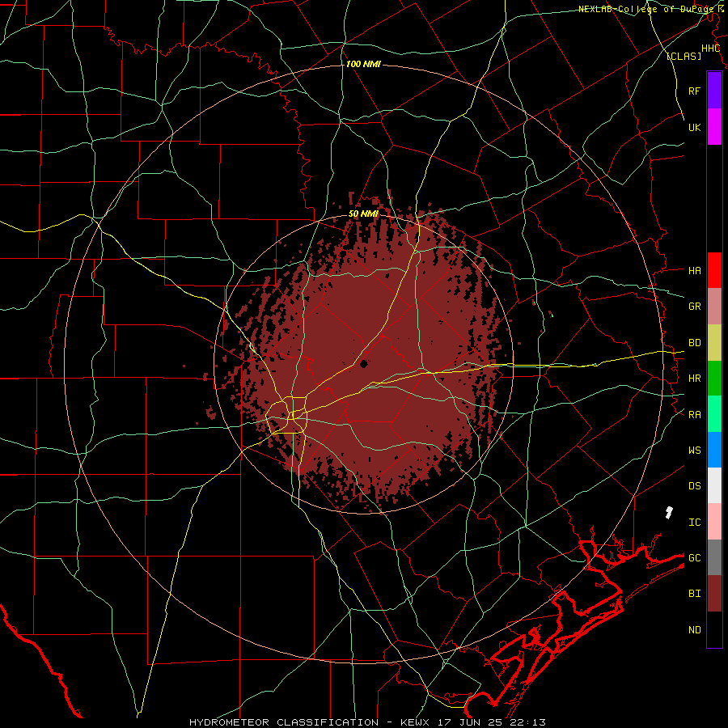Click the blue WS legend swatch
This screenshot has height=728, width=728.
(714, 450)
